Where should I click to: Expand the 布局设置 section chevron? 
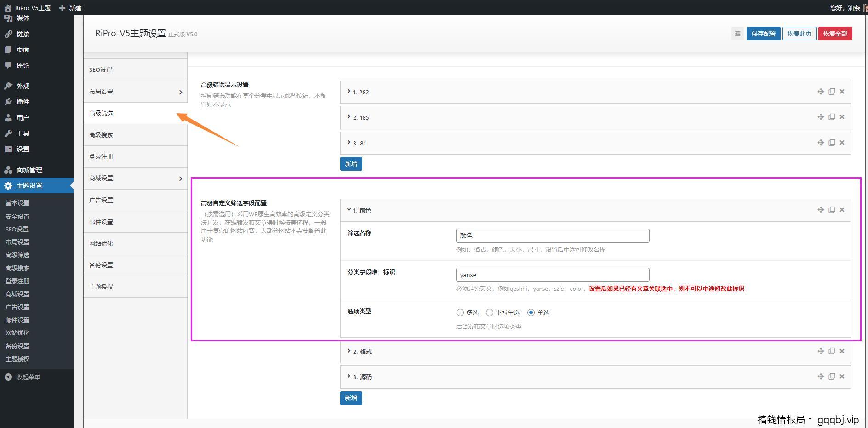(180, 92)
